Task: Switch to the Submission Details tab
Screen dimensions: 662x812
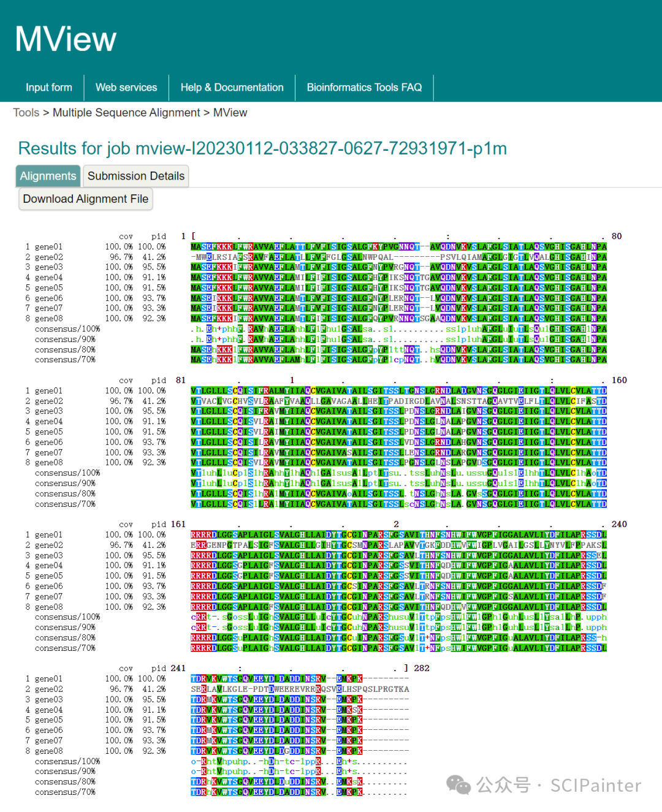Action: (135, 176)
